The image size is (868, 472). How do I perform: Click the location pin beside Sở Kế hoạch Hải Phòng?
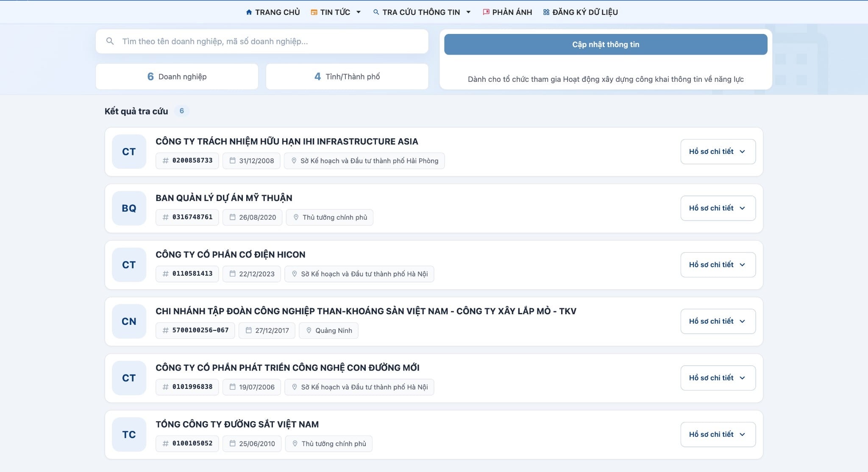(294, 161)
